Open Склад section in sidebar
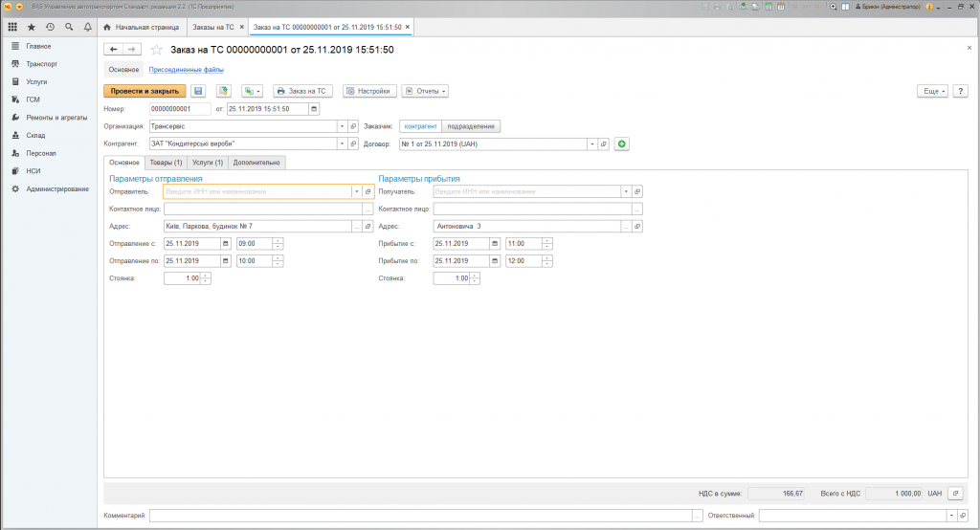This screenshot has width=980, height=530. (35, 135)
